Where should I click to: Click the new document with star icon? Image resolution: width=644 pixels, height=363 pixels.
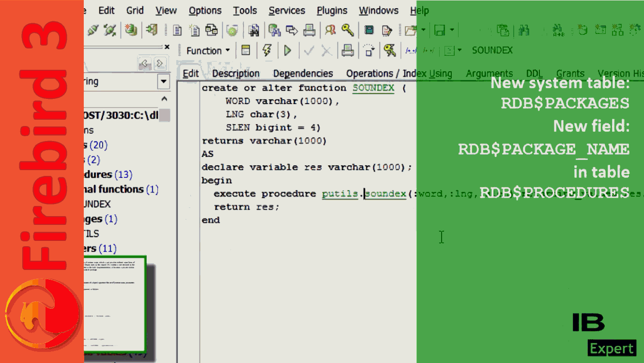click(x=194, y=30)
